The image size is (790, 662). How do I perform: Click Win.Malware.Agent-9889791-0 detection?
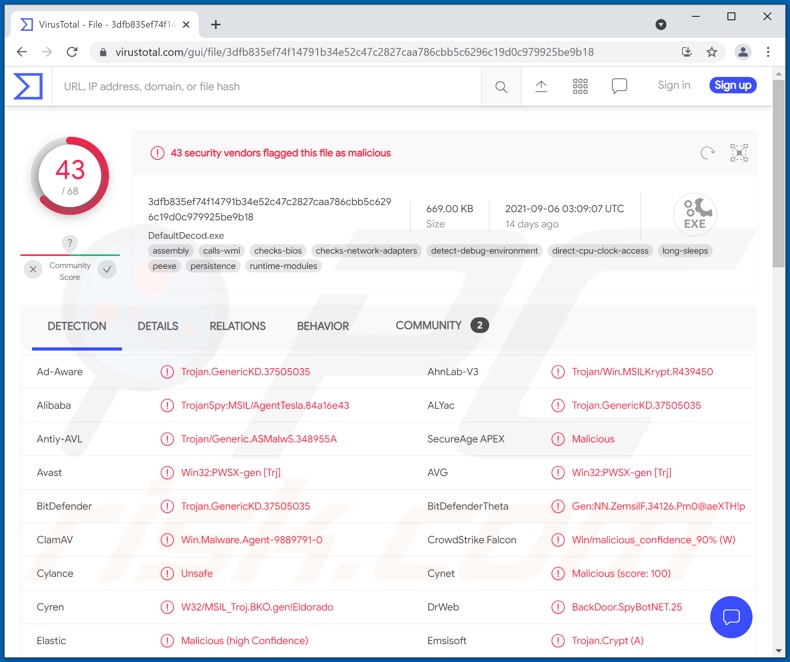[x=251, y=540]
